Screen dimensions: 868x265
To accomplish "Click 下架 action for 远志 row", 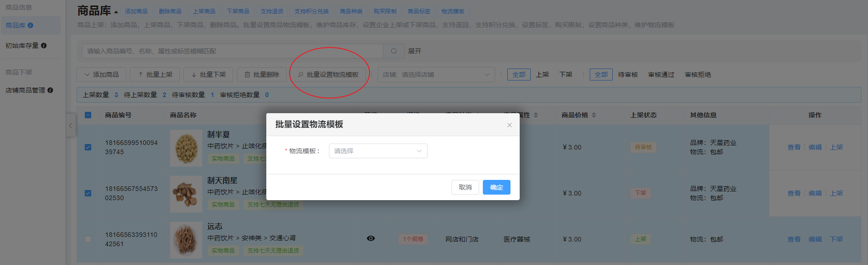I will click(836, 239).
